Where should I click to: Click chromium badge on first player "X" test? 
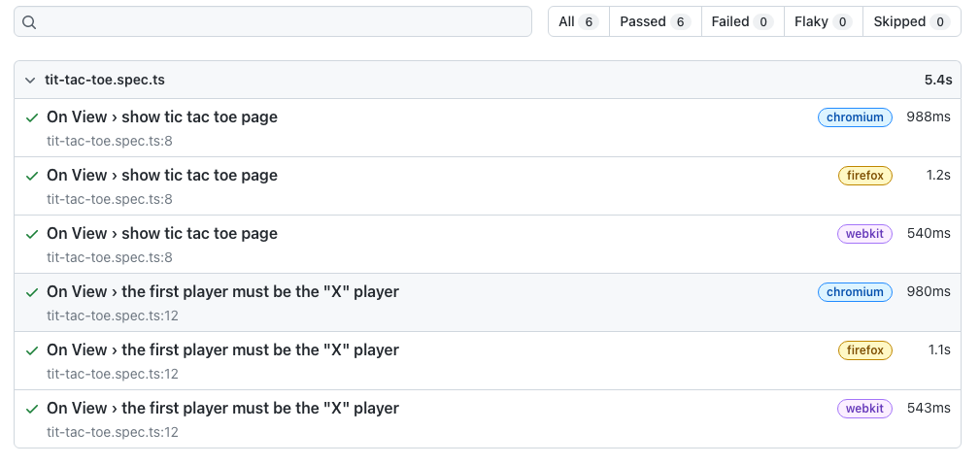click(855, 292)
